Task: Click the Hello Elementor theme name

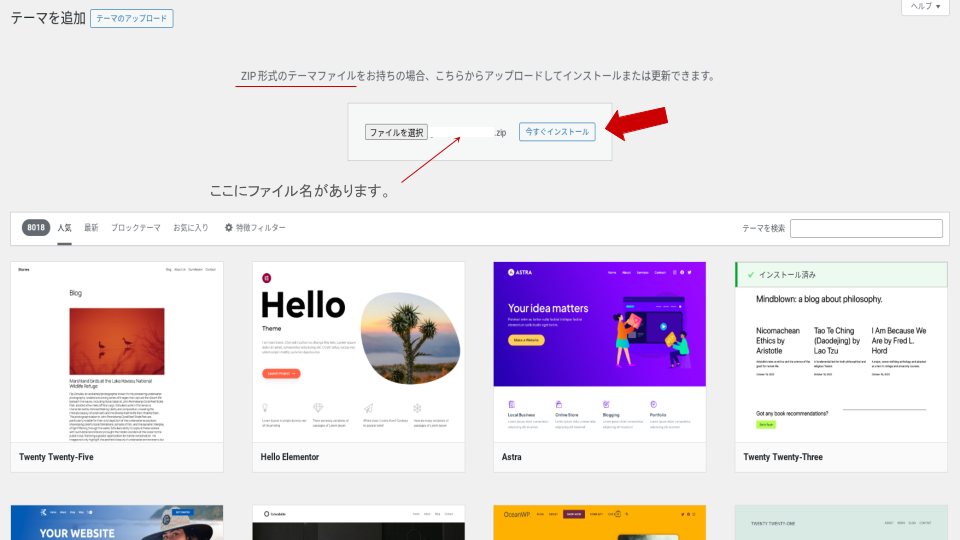Action: click(x=290, y=457)
